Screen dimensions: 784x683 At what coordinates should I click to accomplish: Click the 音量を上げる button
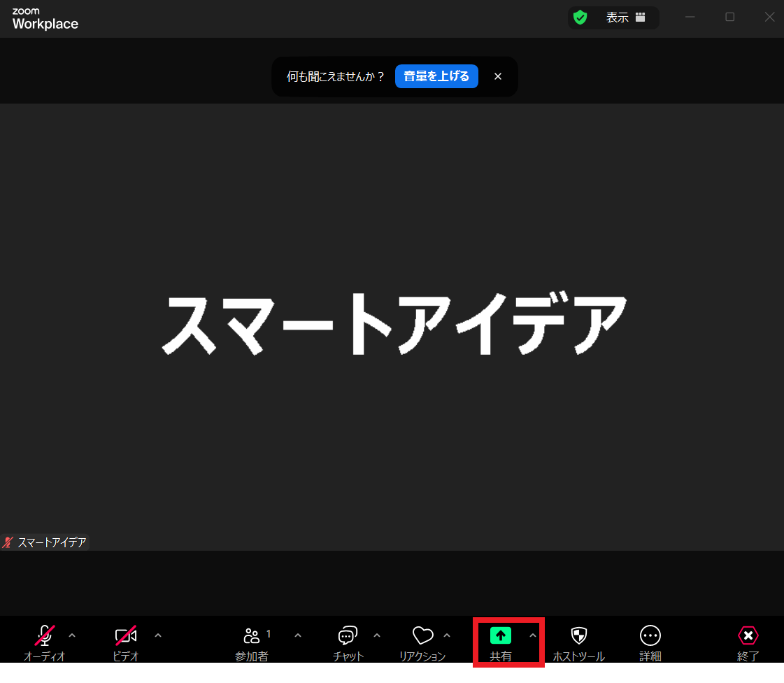(x=436, y=76)
